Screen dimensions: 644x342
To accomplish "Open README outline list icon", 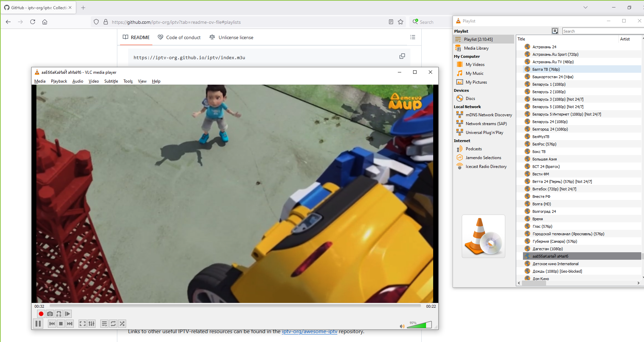I will (x=413, y=37).
